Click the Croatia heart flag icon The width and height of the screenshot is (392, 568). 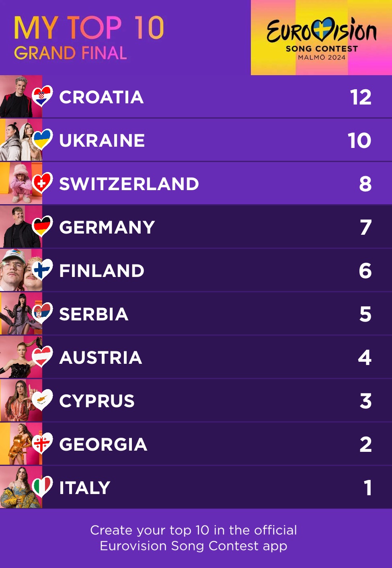(42, 96)
